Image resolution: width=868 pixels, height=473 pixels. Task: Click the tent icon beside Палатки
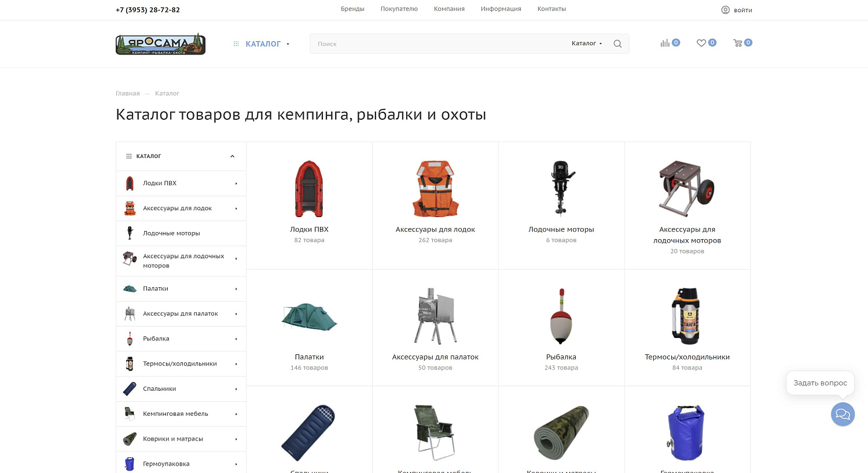[130, 288]
